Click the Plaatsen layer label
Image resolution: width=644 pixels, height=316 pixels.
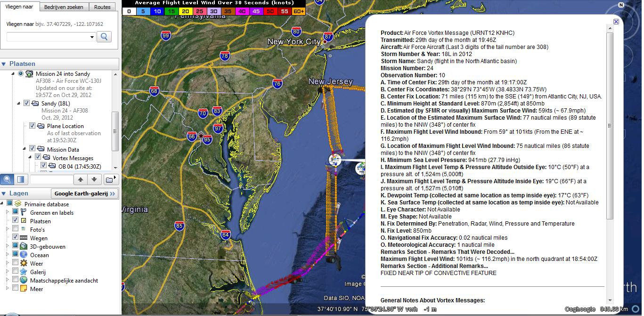(41, 221)
